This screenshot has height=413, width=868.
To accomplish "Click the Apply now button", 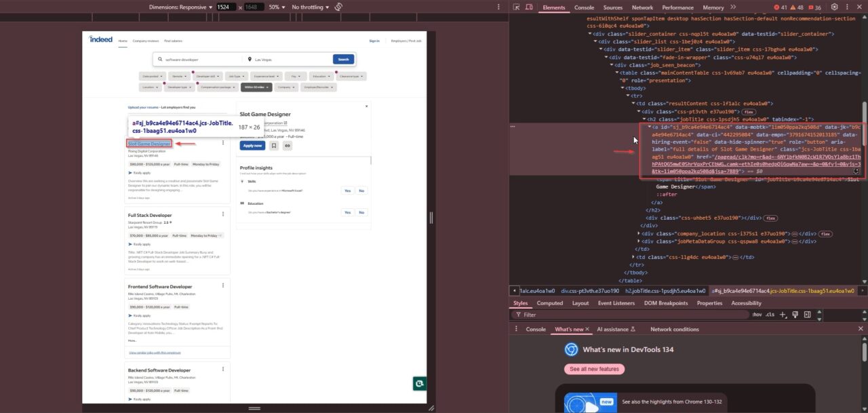I will 252,145.
